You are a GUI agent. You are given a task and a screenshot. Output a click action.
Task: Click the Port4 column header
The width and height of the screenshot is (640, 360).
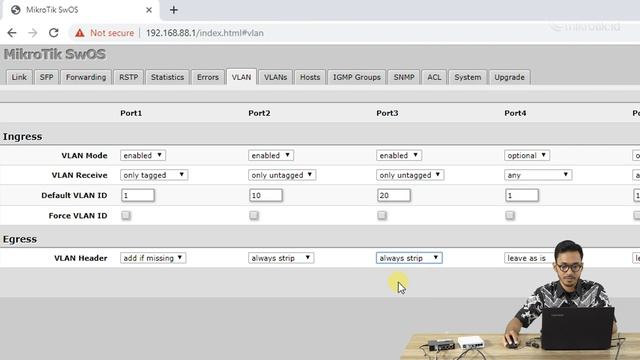515,113
